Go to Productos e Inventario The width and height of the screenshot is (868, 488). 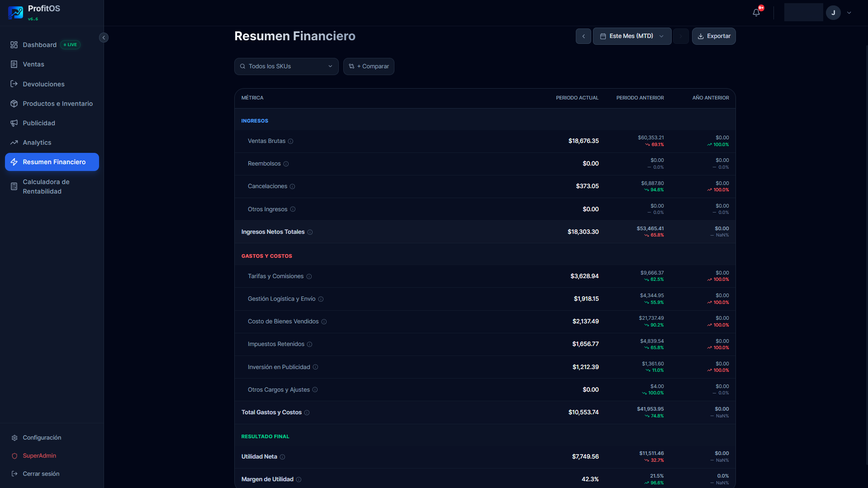[x=57, y=104]
